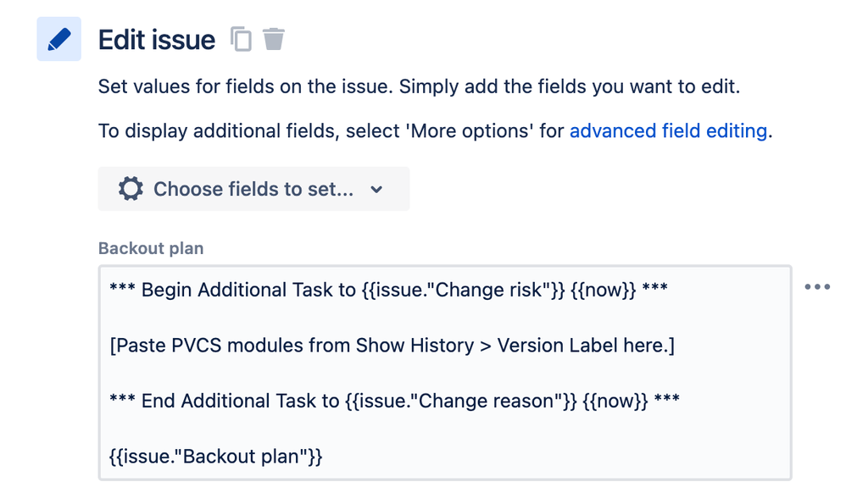Viewport: 846px width, 504px height.
Task: Click the first {{now}} smart value
Action: (x=604, y=290)
